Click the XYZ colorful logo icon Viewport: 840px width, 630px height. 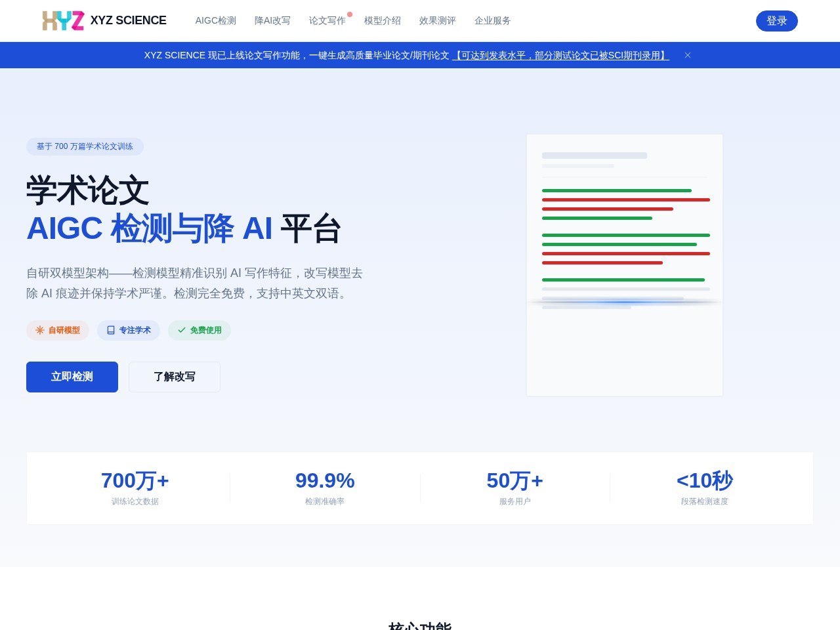tap(63, 20)
